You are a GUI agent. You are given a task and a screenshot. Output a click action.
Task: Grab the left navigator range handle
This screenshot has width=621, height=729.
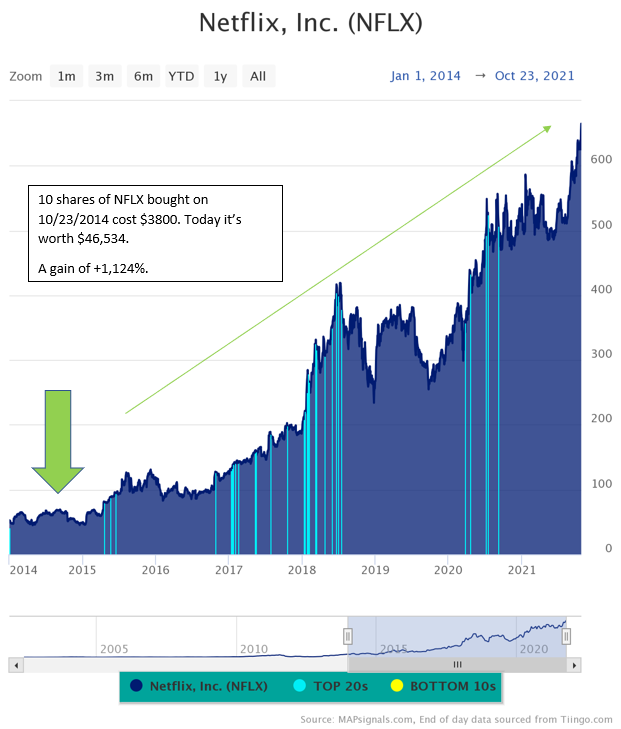348,636
